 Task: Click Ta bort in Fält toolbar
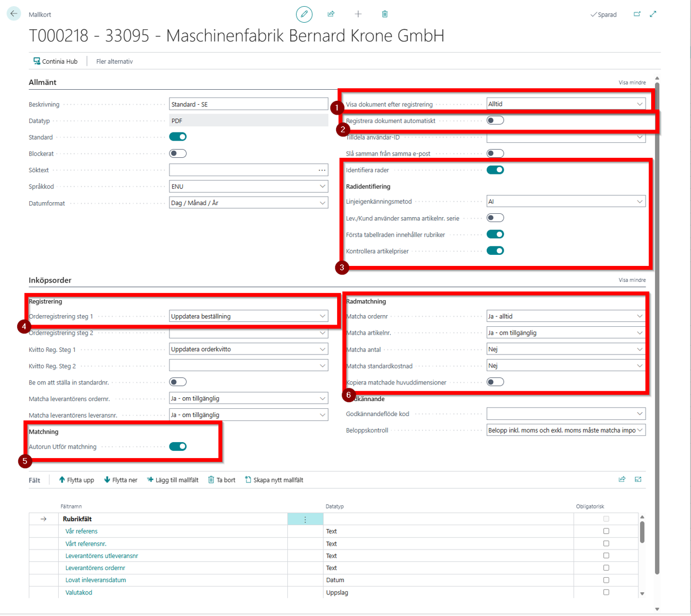tap(221, 480)
